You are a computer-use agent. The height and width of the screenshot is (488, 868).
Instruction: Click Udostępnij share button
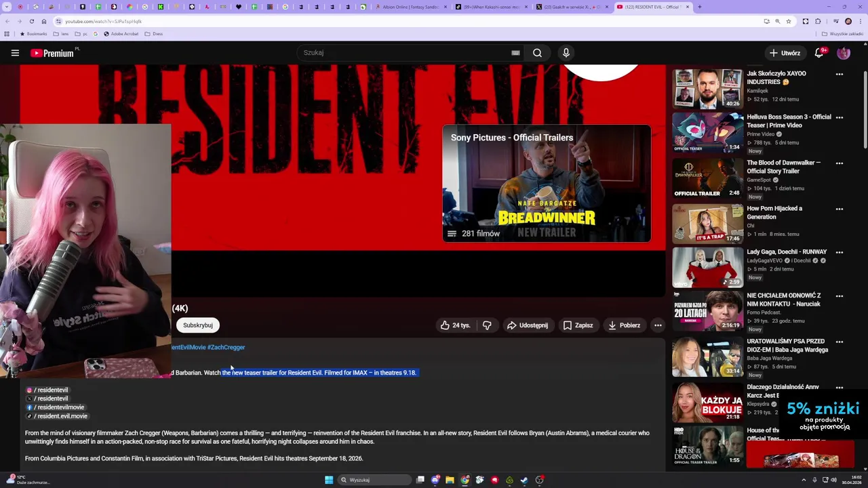[528, 325]
